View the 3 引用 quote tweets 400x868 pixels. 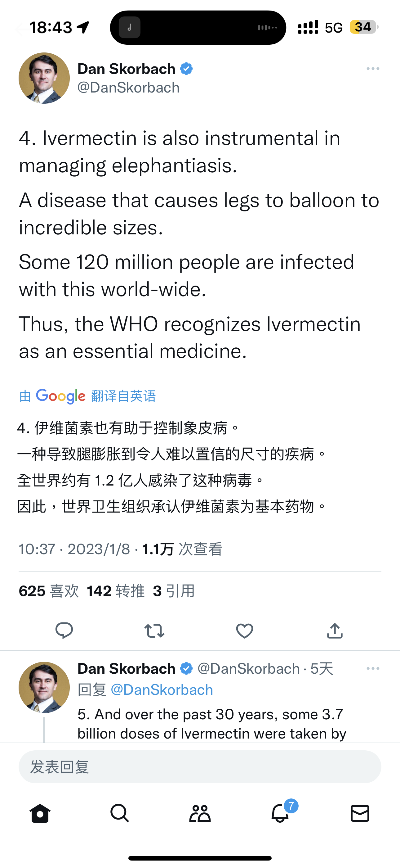[174, 591]
